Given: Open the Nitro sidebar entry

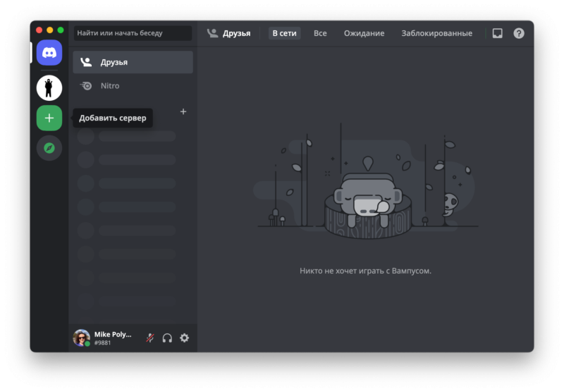Looking at the screenshot, I should (x=133, y=86).
